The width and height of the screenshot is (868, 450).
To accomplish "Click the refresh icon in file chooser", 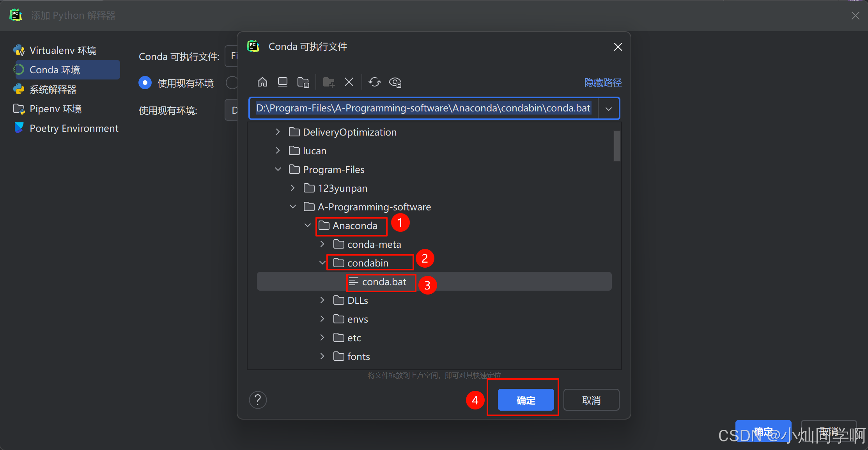I will pos(375,82).
